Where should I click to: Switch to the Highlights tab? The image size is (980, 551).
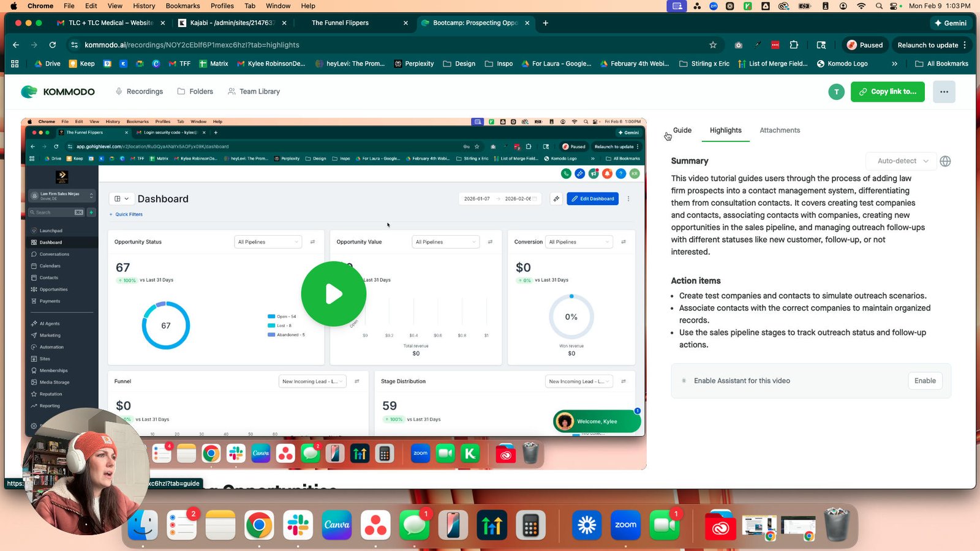pos(725,130)
